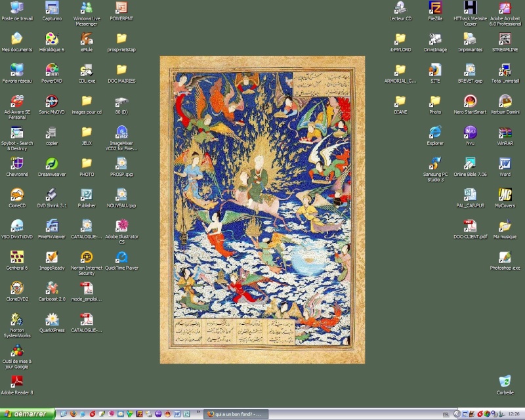The height and width of the screenshot is (420, 525).
Task: Open the QuickTime Player icon
Action: pyautogui.click(x=121, y=260)
